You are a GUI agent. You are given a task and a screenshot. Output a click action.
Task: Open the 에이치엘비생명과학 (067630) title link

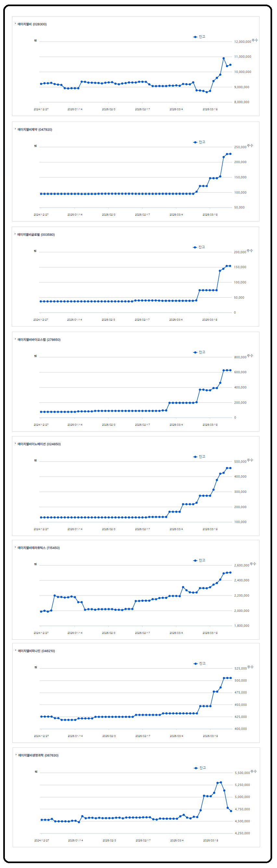(x=38, y=755)
